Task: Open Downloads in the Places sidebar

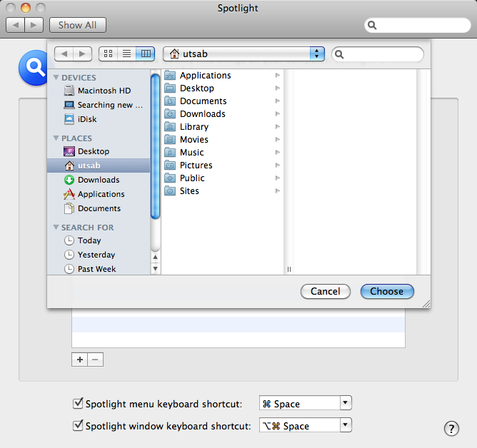Action: [x=99, y=180]
